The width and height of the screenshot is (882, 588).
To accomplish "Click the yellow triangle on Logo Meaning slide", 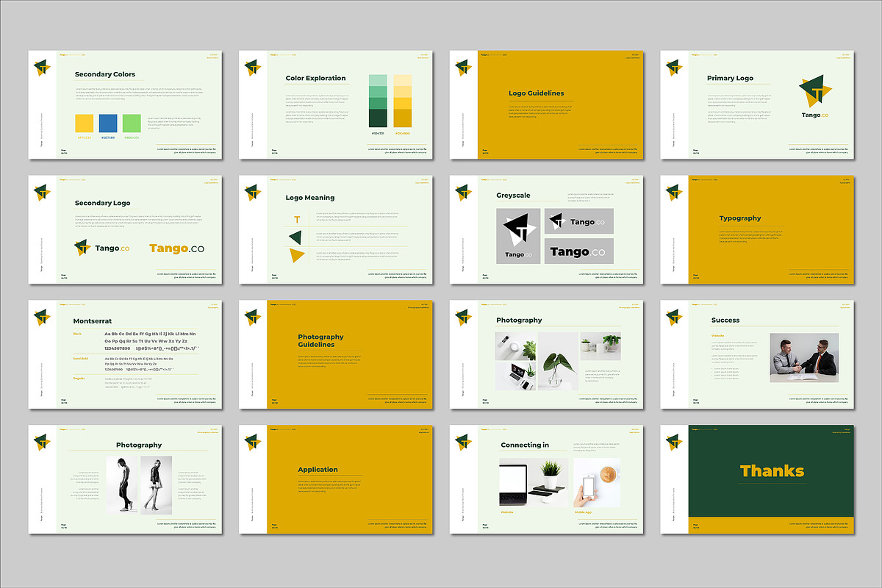I will (296, 256).
